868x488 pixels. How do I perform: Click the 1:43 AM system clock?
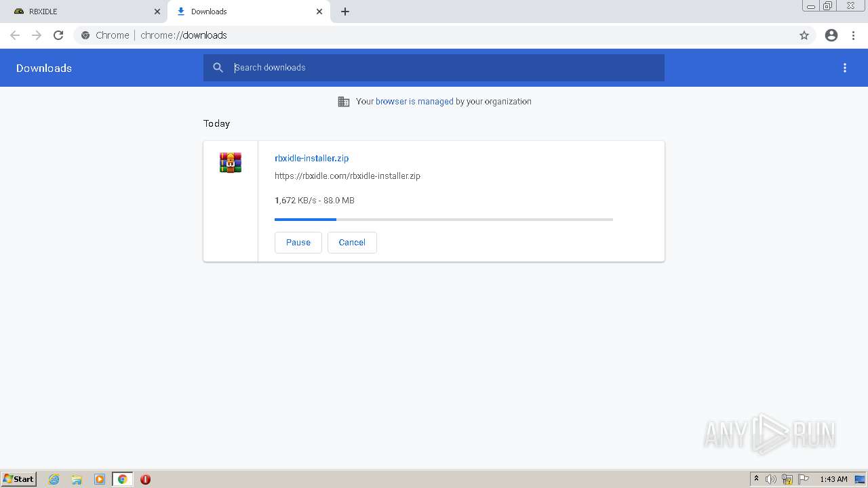click(x=833, y=479)
